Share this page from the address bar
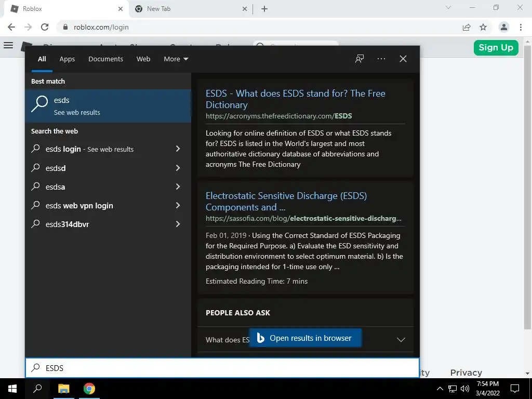The image size is (532, 399). point(467,27)
